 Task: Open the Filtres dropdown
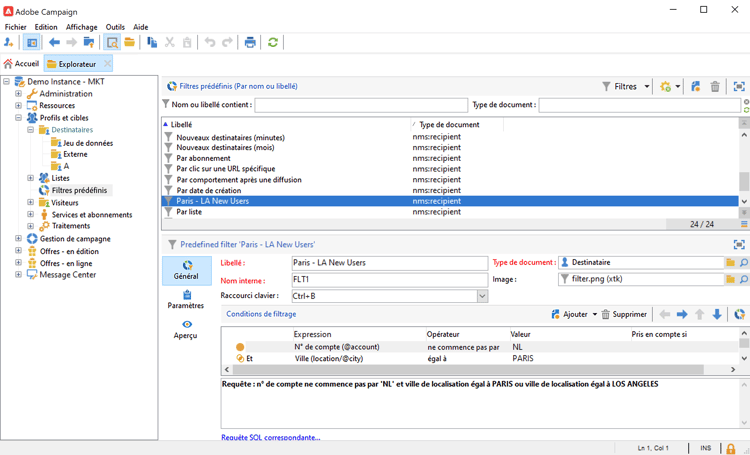click(x=626, y=87)
